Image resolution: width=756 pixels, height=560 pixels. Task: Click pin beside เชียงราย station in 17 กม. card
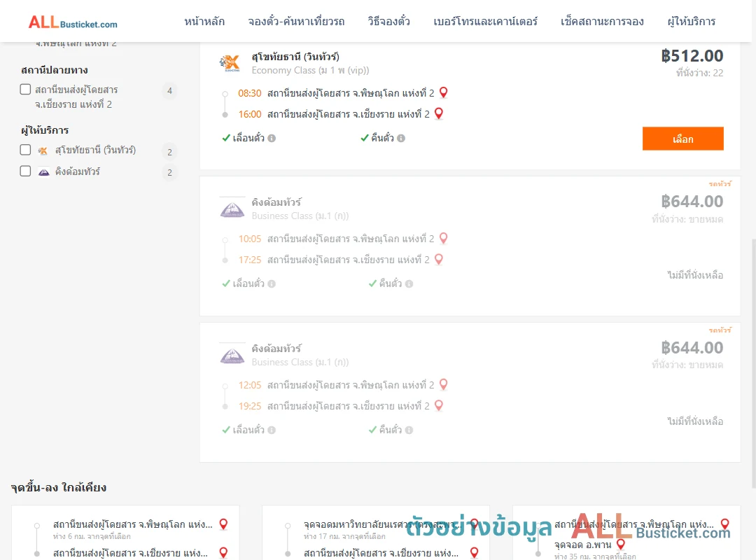click(475, 552)
